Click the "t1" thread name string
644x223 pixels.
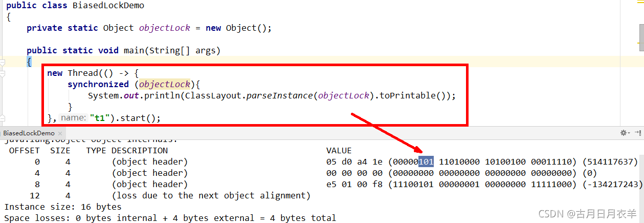(x=101, y=118)
